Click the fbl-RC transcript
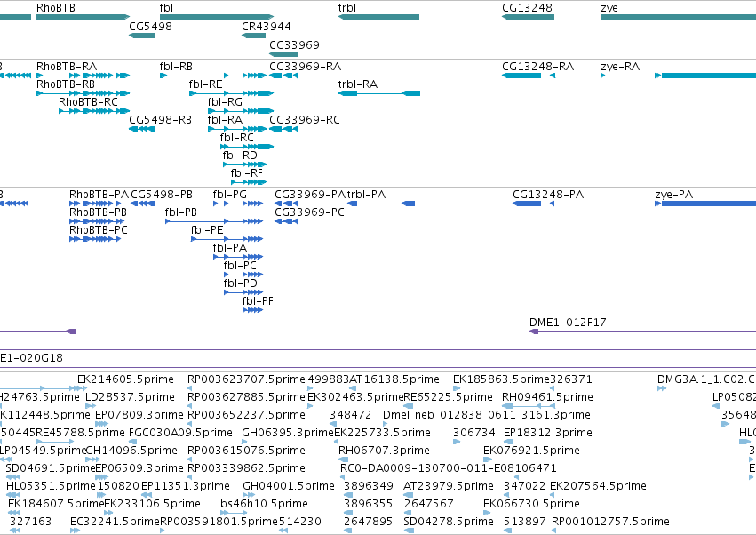Screen dimensions: 756x535 247,147
